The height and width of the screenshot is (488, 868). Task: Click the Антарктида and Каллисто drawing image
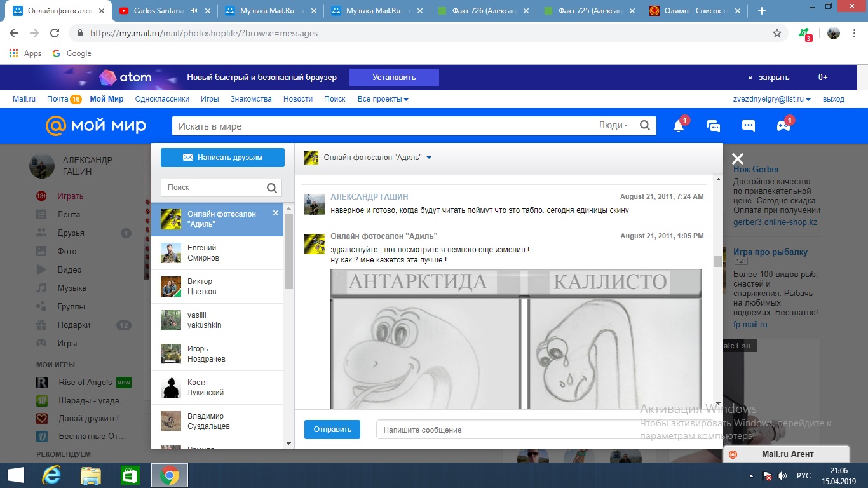516,339
